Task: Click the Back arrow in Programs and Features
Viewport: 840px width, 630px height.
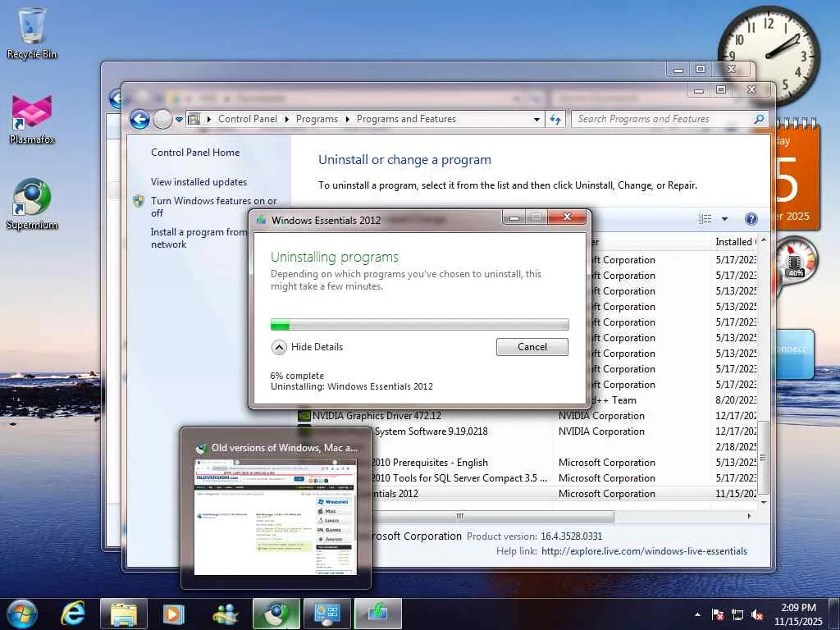Action: click(139, 119)
